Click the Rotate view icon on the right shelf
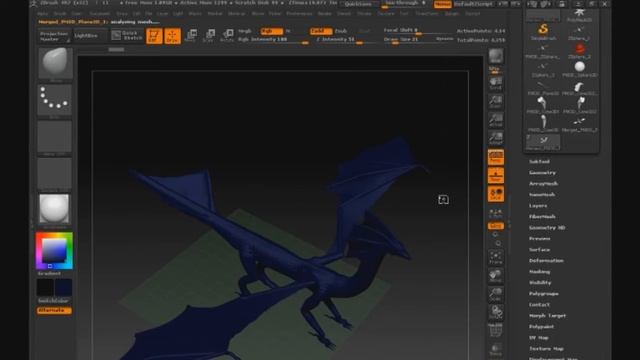Viewport: 640px width, 360px height. click(496, 313)
